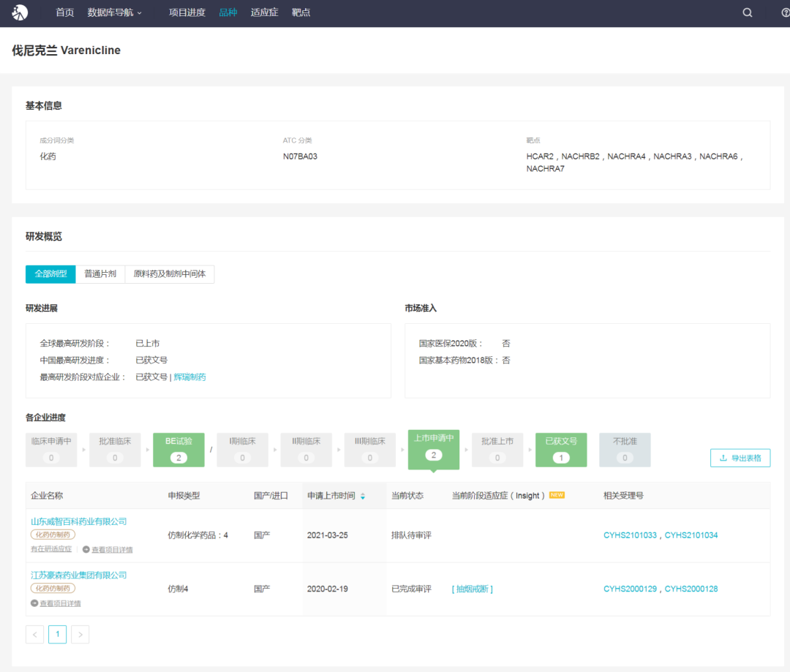Open the search icon in the top bar
The image size is (790, 672).
click(x=747, y=12)
